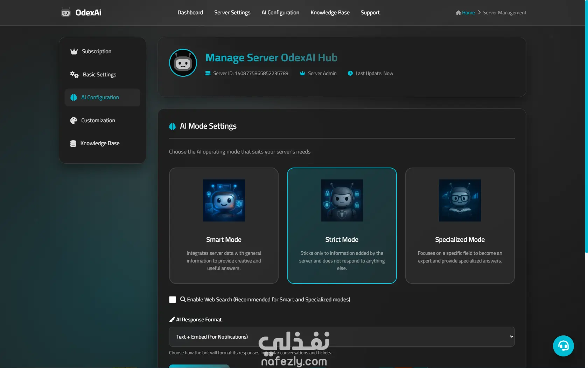Choose the Smart Mode card
This screenshot has height=368, width=588.
(x=224, y=226)
